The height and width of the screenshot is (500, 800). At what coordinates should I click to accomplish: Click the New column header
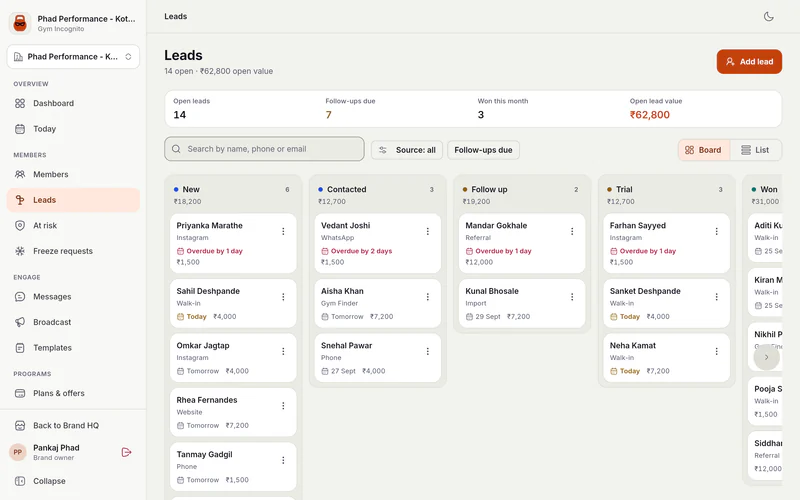233,194
